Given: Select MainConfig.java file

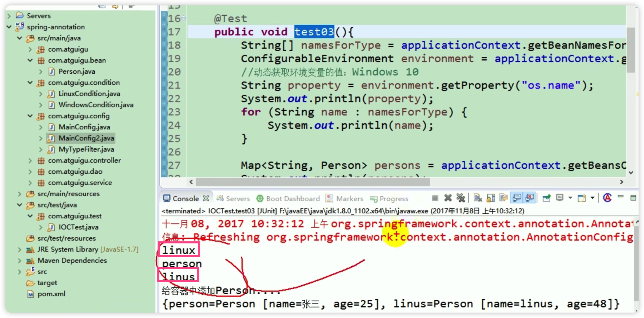Looking at the screenshot, I should (84, 127).
